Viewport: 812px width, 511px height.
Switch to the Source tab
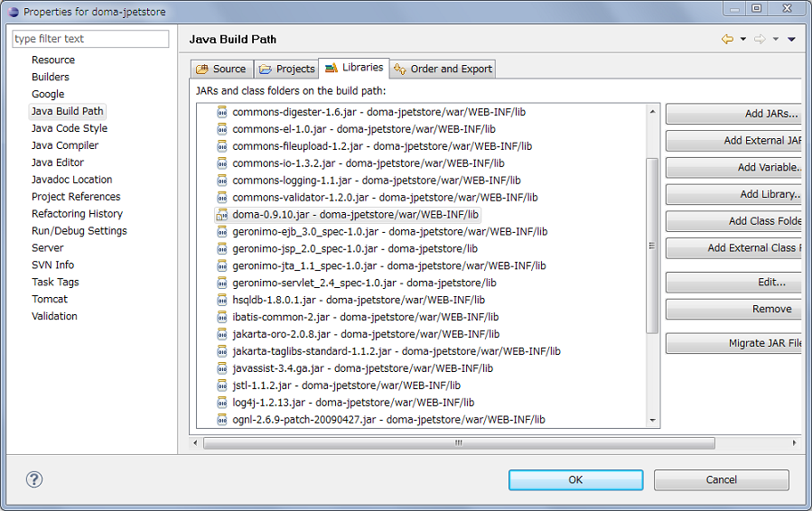click(x=221, y=69)
